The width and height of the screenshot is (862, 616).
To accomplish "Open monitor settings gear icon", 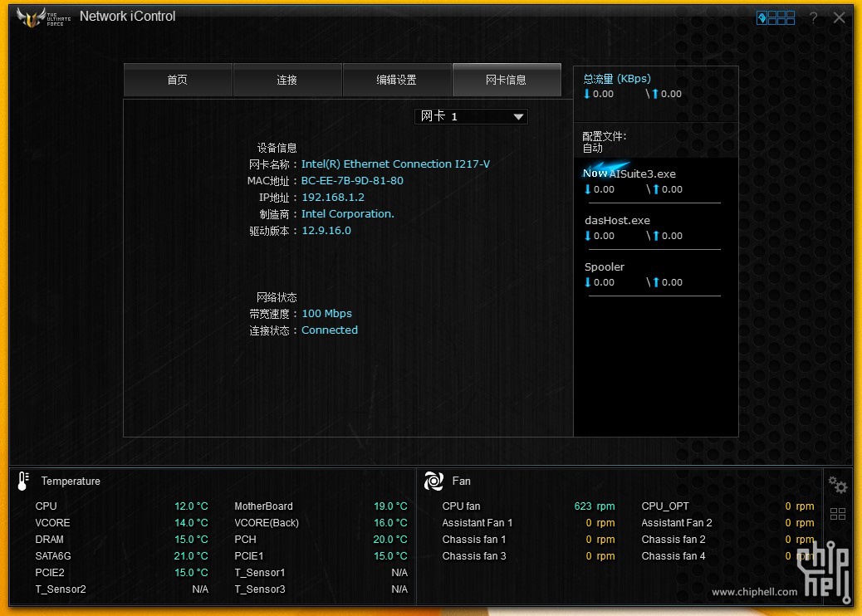I will (x=838, y=485).
